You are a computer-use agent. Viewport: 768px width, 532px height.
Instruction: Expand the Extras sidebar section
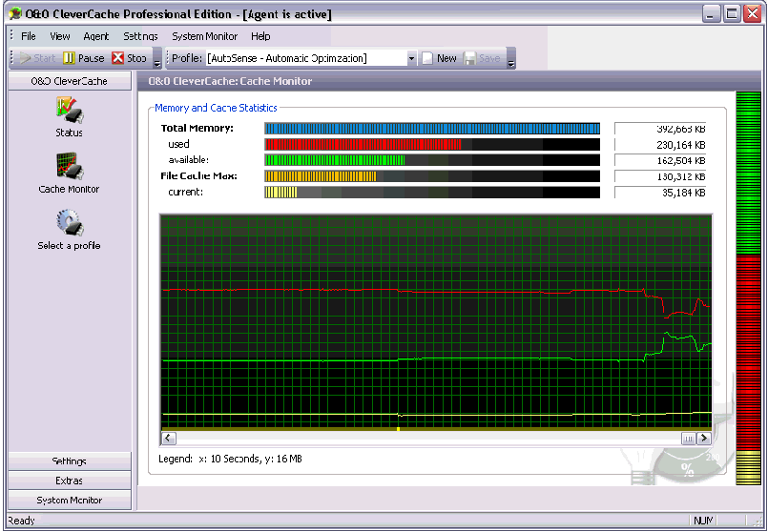[70, 481]
